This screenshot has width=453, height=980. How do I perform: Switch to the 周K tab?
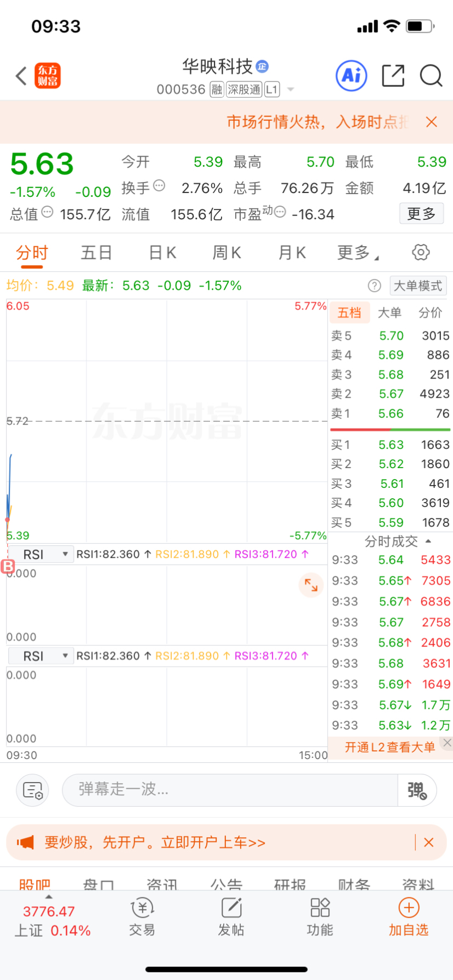pyautogui.click(x=227, y=253)
